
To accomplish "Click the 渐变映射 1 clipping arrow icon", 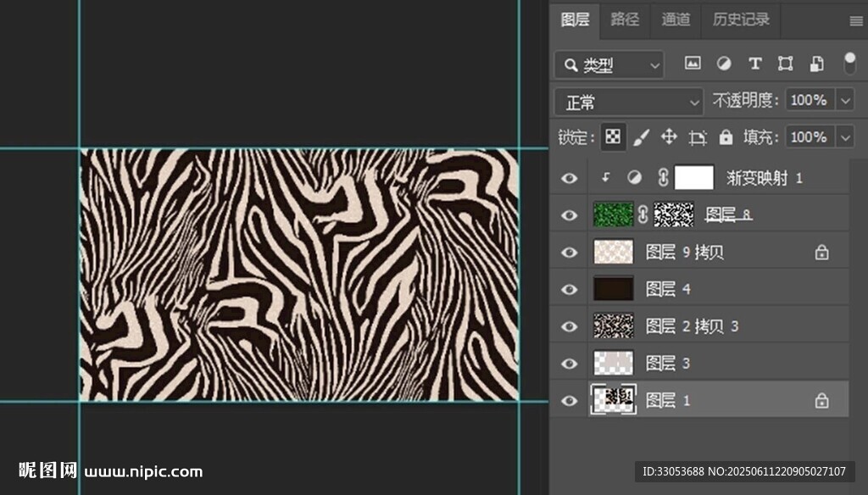I will click(605, 177).
